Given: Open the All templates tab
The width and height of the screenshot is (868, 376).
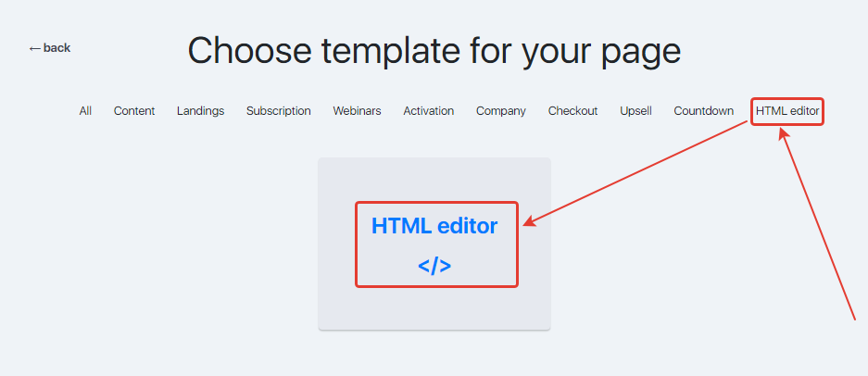Looking at the screenshot, I should tap(85, 111).
